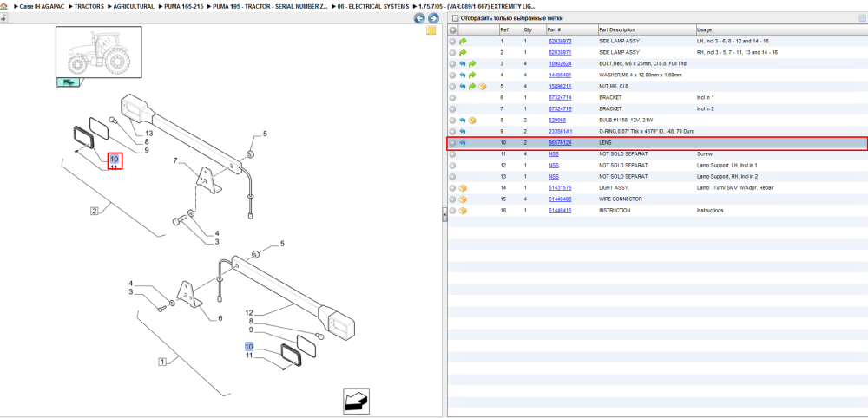Screen dimensions: 868x418
Task: Click the round add icon in the LENS row
Action: click(x=452, y=142)
